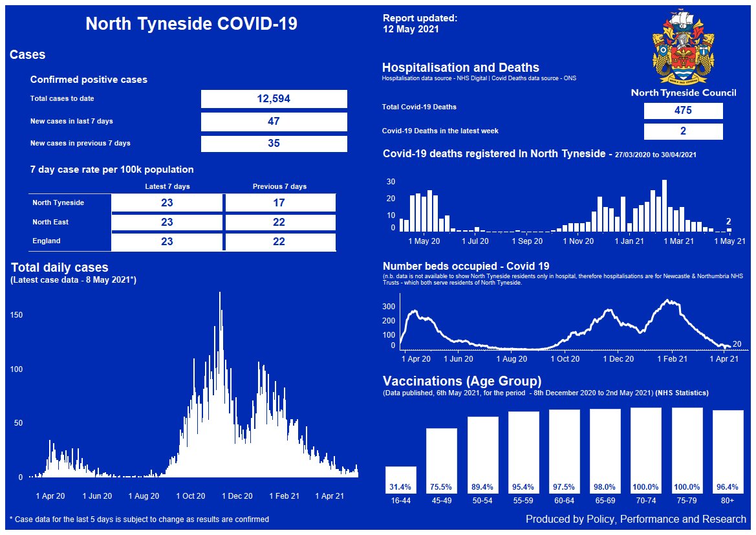Click the '20' end label on beds occupied line
Image resolution: width=756 pixels, height=535 pixels.
[x=737, y=344]
